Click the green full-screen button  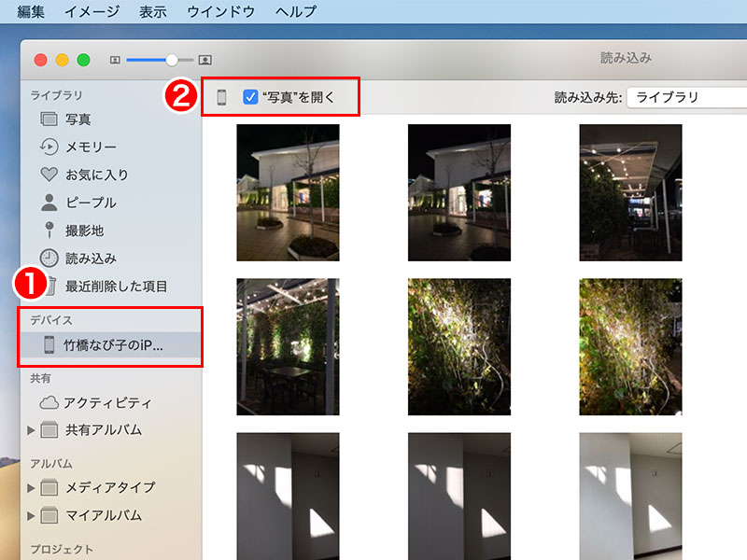pyautogui.click(x=83, y=60)
